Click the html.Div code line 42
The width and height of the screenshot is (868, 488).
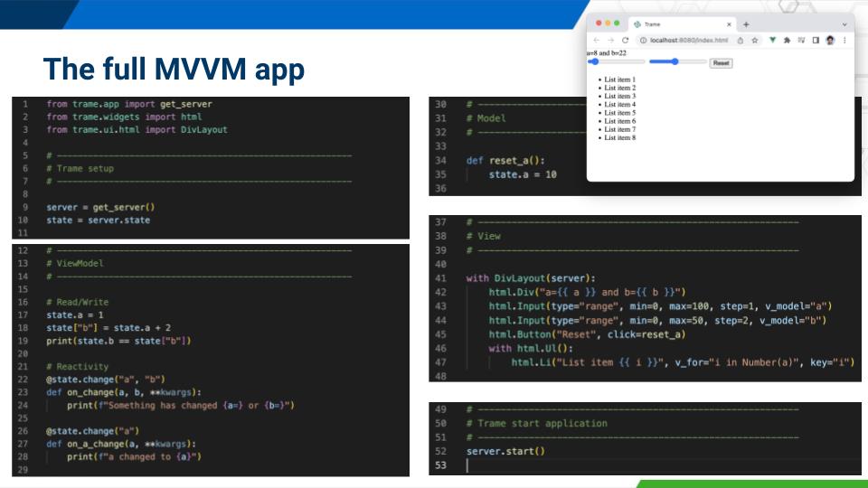point(588,292)
